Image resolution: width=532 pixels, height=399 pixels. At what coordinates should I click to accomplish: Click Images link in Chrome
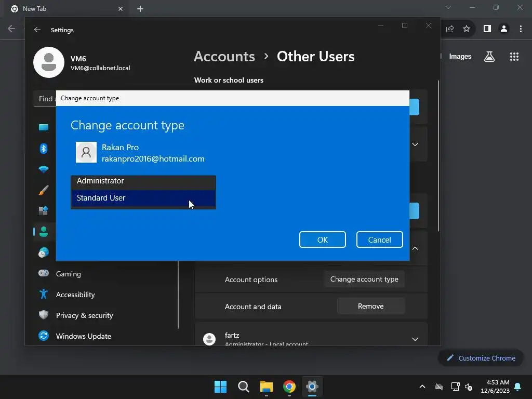460,56
